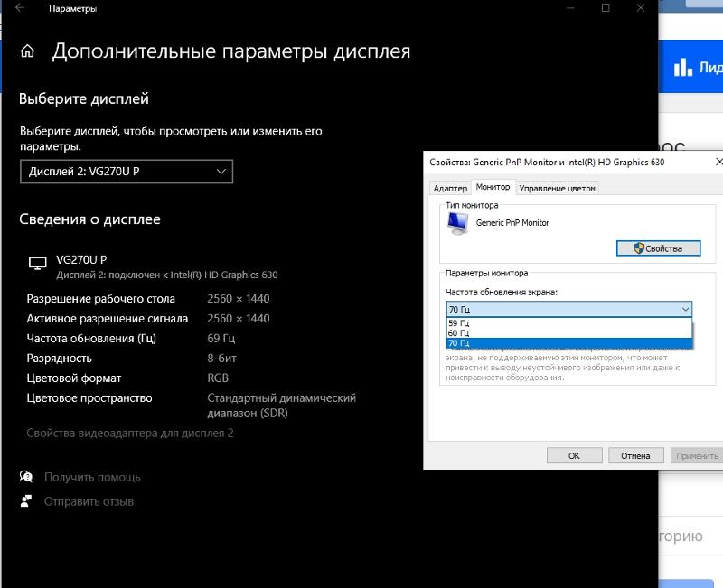
Task: Open monitor Свойства with shield button
Action: (659, 248)
